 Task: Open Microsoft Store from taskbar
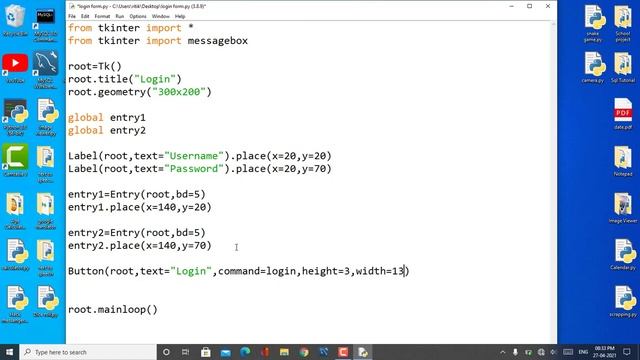tap(206, 352)
